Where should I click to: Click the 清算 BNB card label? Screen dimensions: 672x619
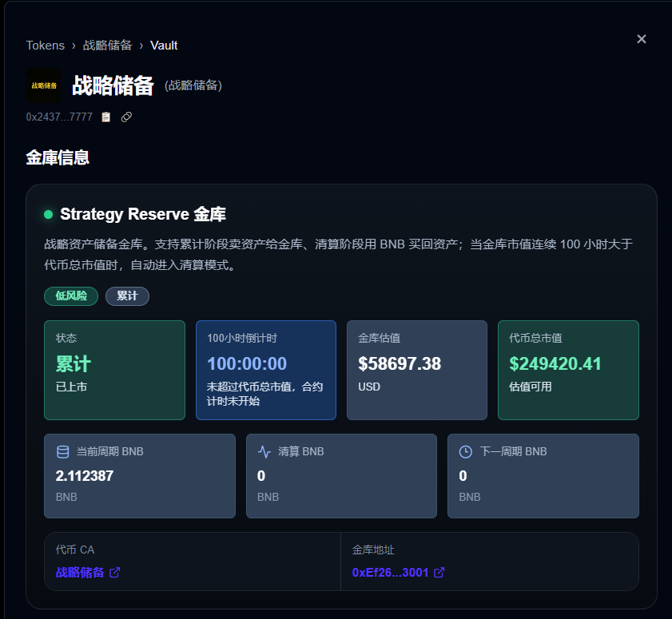click(x=301, y=451)
